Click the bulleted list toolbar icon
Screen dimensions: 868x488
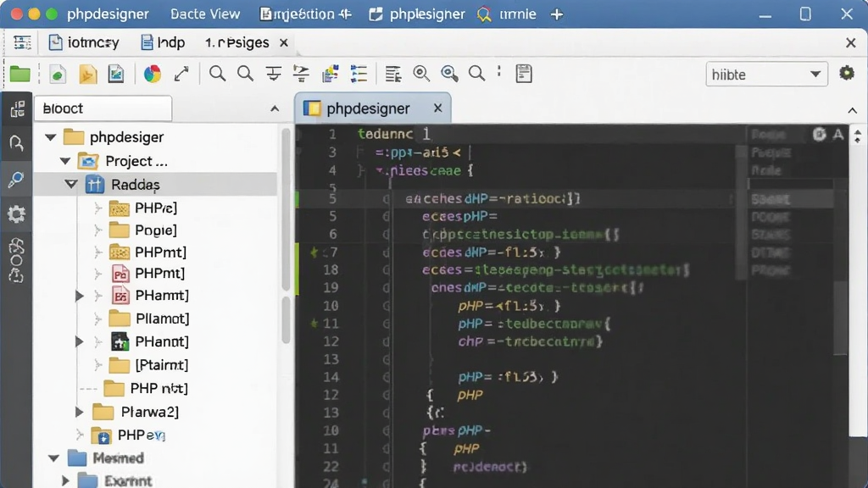tap(359, 74)
